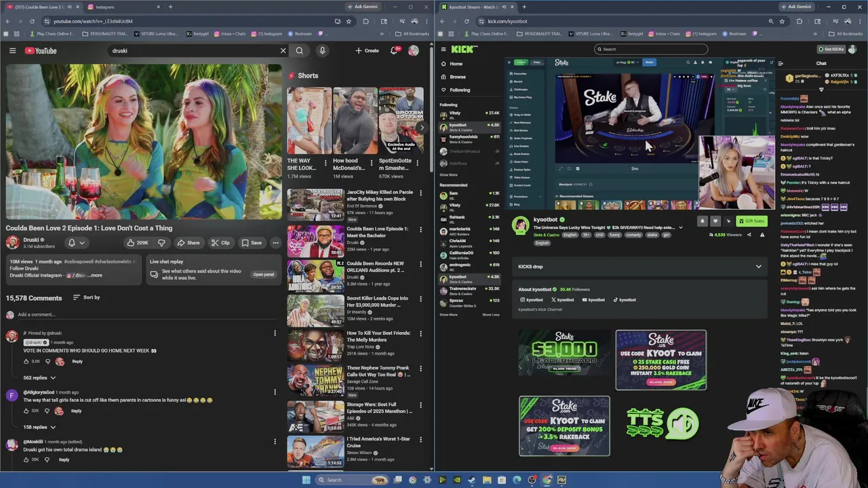The image size is (868, 488).
Task: Open Stake $3,000 leaderboard banner
Action: pyautogui.click(x=564, y=352)
